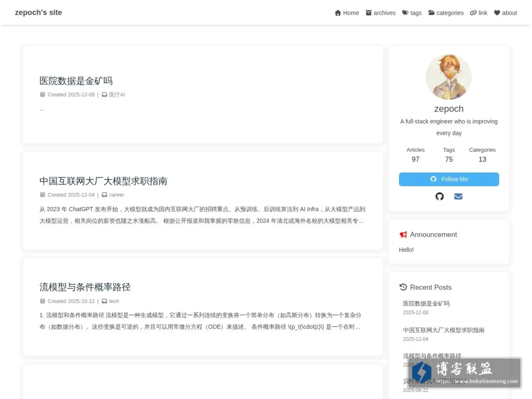Open recent post 流模型与条件概率路径 in sidebar
This screenshot has height=399, width=532.
432,356
